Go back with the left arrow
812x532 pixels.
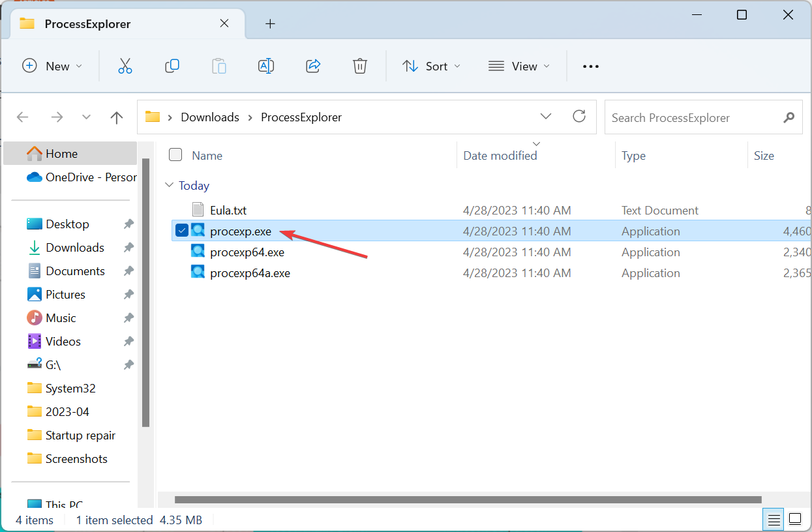[23, 117]
